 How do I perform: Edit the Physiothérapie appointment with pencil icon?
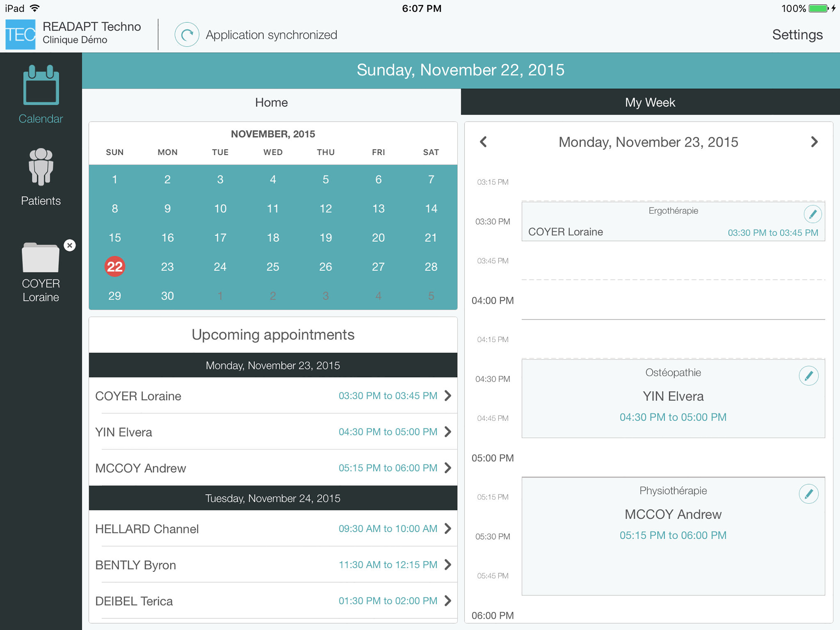[x=808, y=494]
